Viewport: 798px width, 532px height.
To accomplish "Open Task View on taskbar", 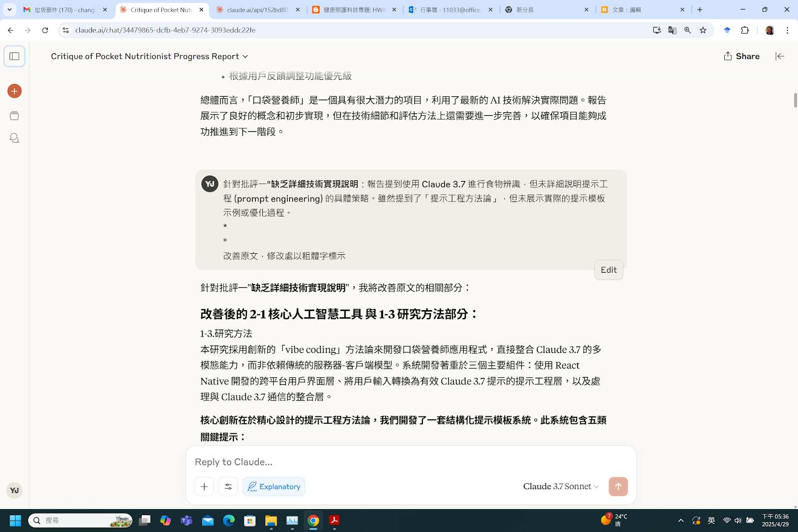I will pyautogui.click(x=145, y=521).
